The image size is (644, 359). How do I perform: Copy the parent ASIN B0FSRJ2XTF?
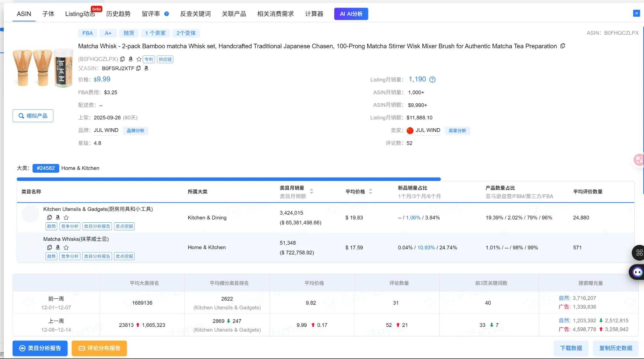point(138,68)
